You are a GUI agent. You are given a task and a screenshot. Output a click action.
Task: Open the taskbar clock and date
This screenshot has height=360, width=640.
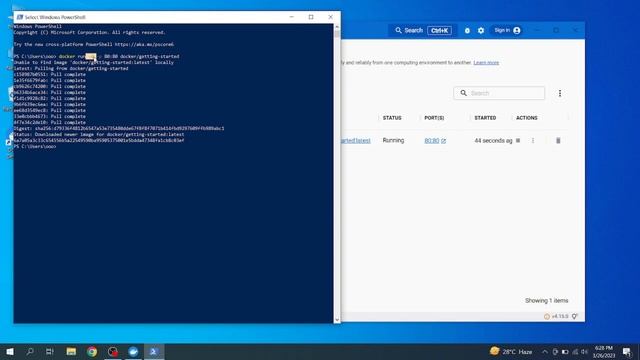click(x=604, y=351)
